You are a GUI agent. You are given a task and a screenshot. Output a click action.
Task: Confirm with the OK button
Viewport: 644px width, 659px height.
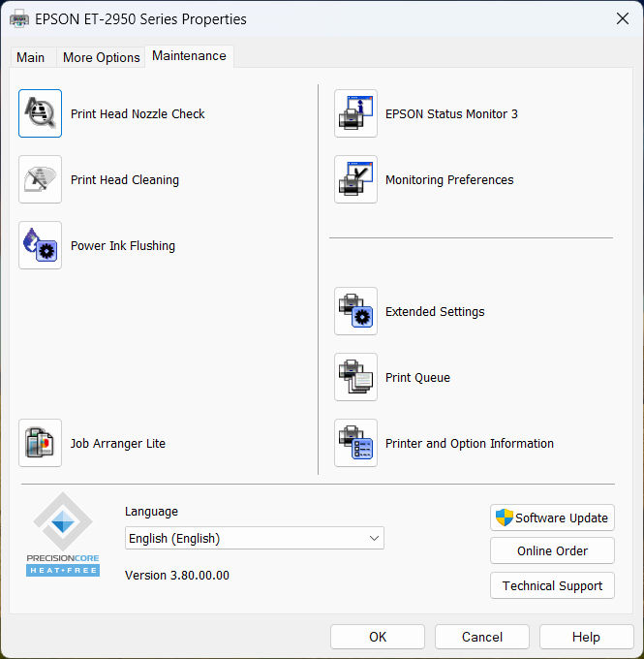coord(378,637)
